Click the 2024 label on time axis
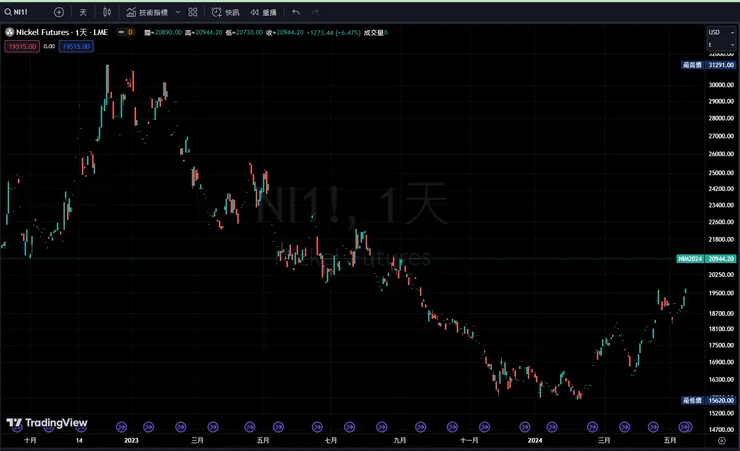This screenshot has height=451, width=740. pyautogui.click(x=535, y=441)
